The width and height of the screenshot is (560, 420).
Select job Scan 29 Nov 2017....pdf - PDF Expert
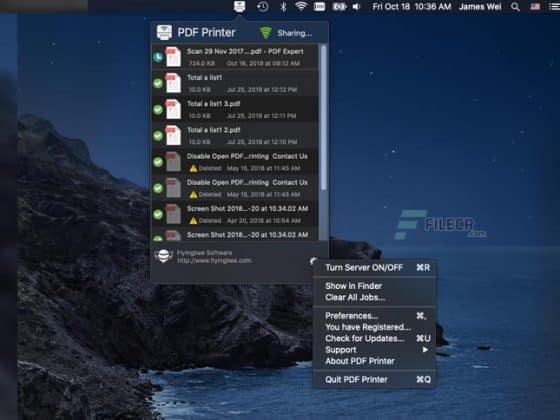click(235, 57)
